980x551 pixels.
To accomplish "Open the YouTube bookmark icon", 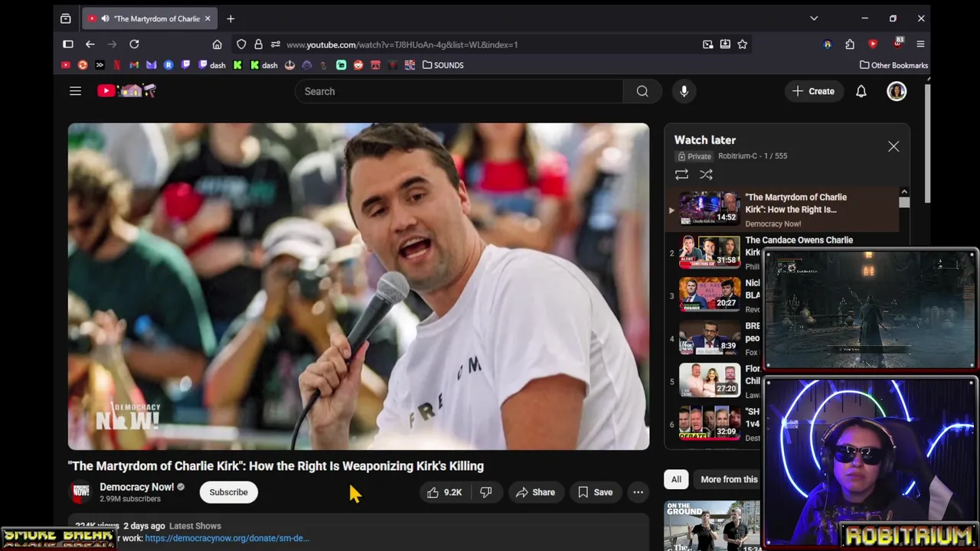I will coord(66,65).
